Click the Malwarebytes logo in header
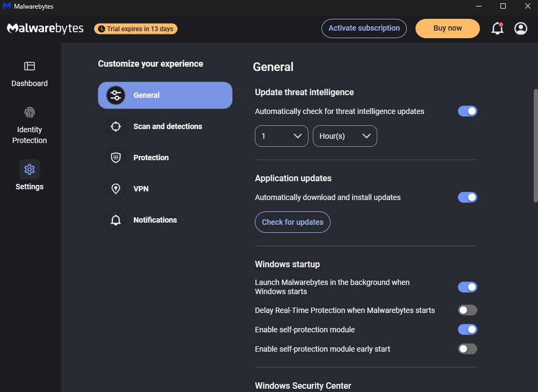 click(x=45, y=28)
